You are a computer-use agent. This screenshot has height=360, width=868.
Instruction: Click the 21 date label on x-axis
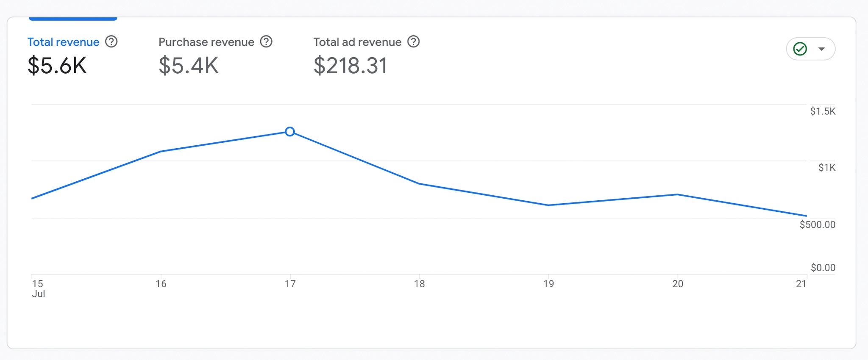pyautogui.click(x=801, y=284)
